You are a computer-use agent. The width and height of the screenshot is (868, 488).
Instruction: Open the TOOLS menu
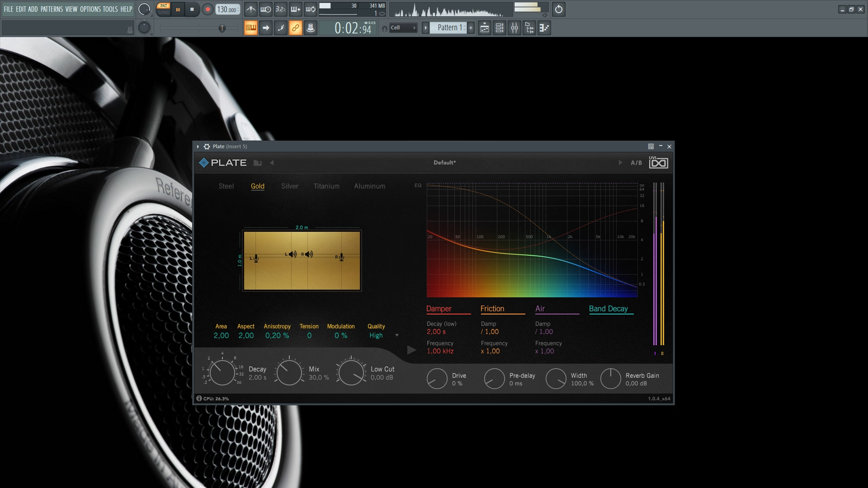click(x=110, y=9)
